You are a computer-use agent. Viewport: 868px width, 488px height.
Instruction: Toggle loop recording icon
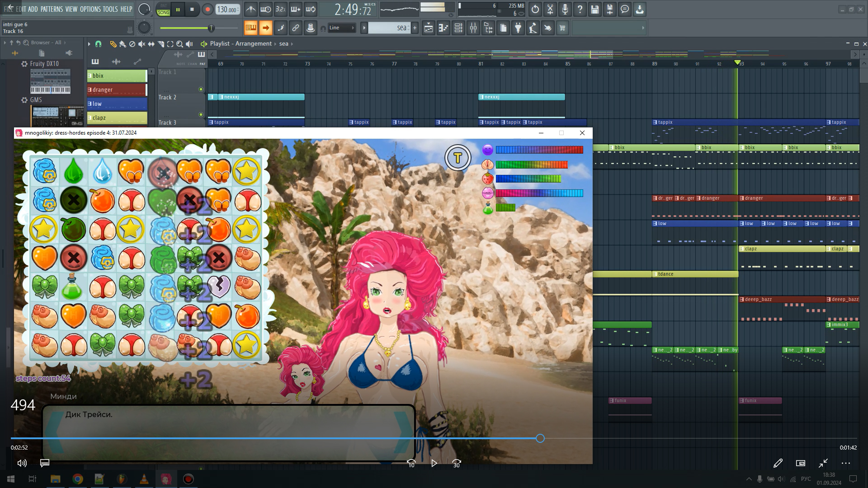pyautogui.click(x=311, y=9)
